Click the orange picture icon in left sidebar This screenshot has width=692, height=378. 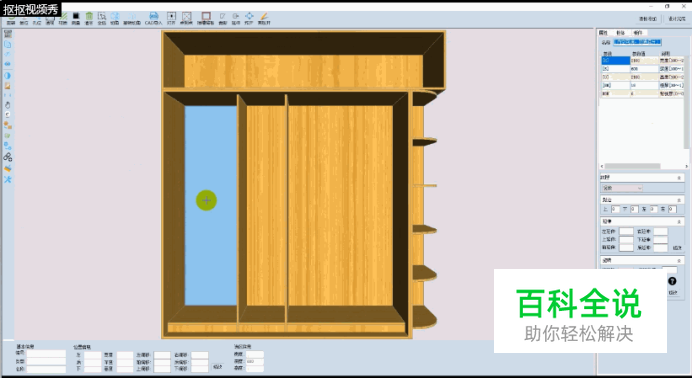coord(8,86)
